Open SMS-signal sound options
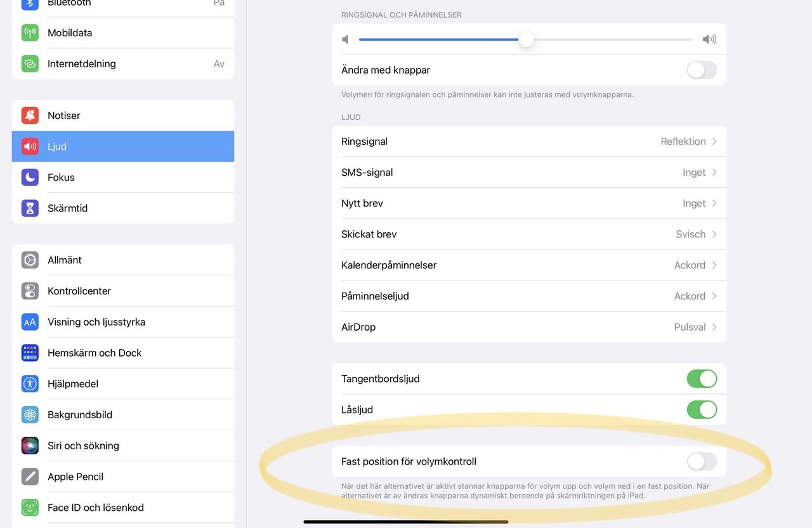This screenshot has width=812, height=528. click(530, 172)
